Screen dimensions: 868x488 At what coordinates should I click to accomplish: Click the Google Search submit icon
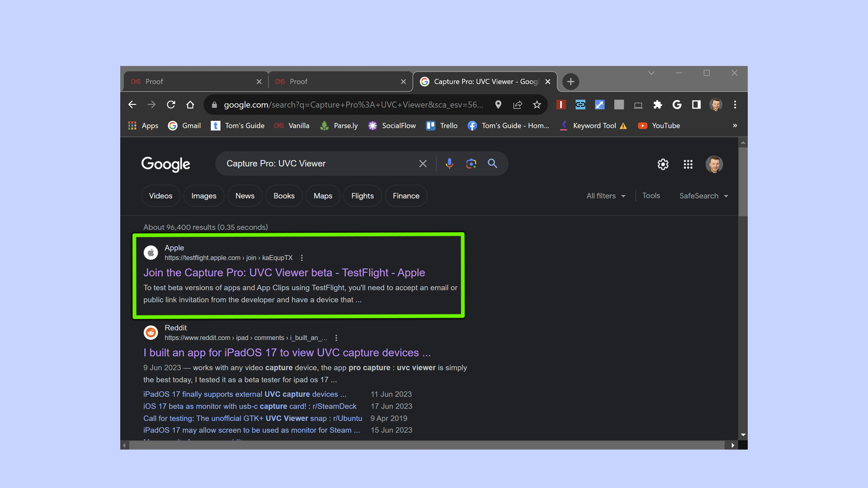pos(492,163)
